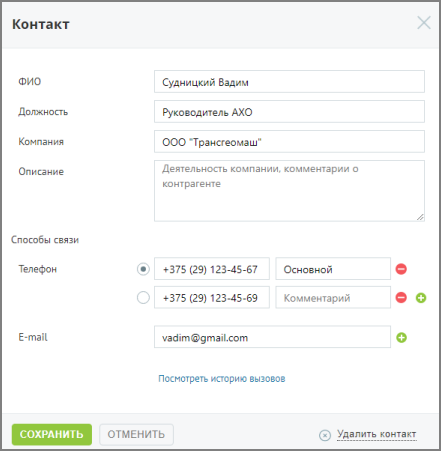This screenshot has width=441, height=451.
Task: Open the Посмотреть историю вызовов link
Action: coord(222,379)
